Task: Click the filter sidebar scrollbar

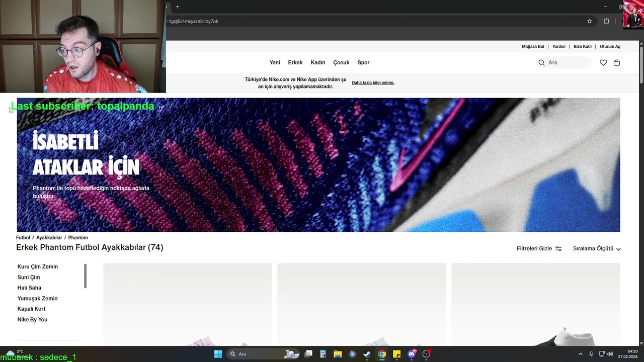Action: 85,276
